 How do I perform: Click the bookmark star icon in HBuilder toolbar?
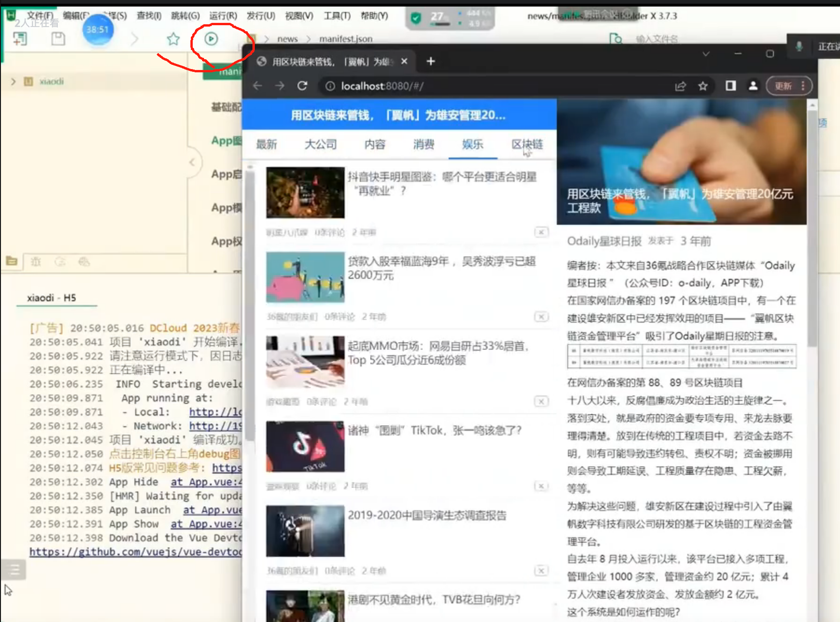click(x=173, y=39)
